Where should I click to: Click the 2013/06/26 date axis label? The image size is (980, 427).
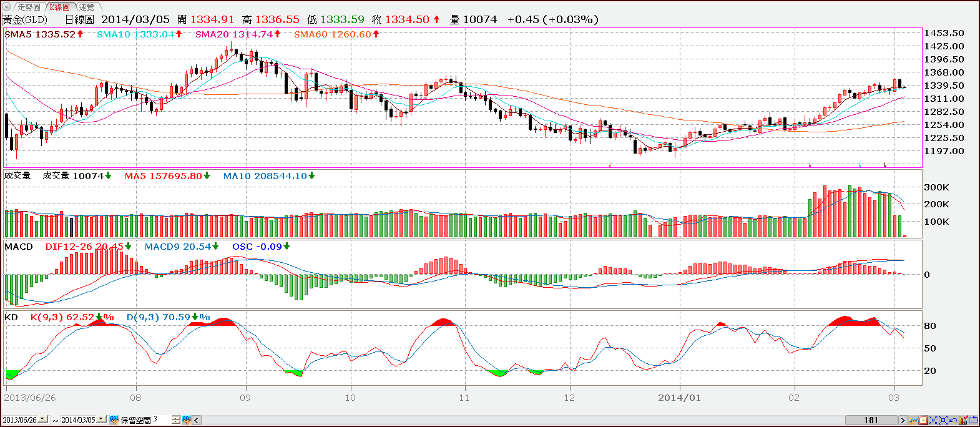30,398
